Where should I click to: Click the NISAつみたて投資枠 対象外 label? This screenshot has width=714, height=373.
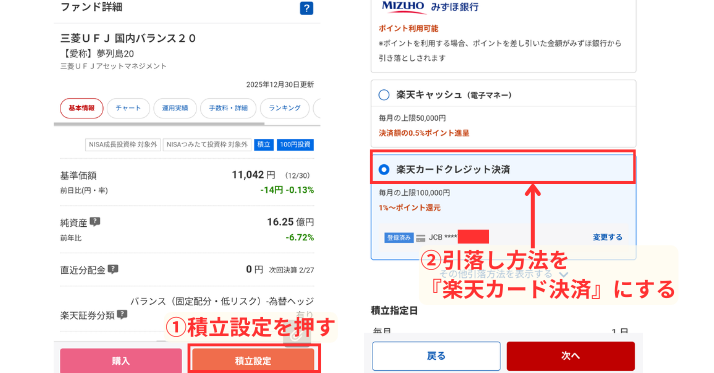(207, 145)
